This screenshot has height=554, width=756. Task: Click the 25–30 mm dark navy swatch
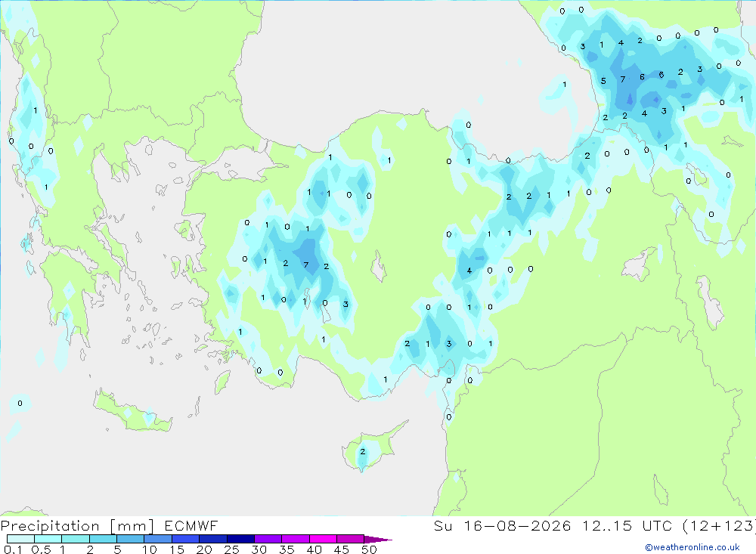coord(240,539)
